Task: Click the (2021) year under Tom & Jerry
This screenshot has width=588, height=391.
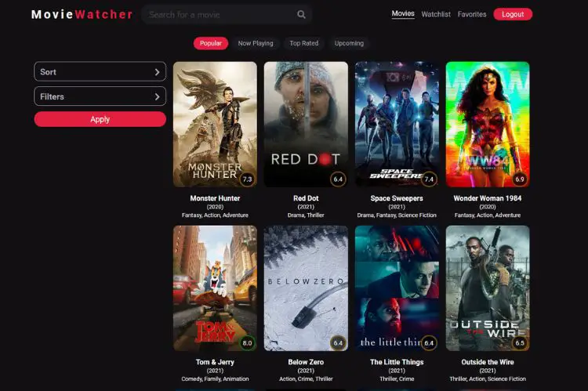Action: click(215, 371)
